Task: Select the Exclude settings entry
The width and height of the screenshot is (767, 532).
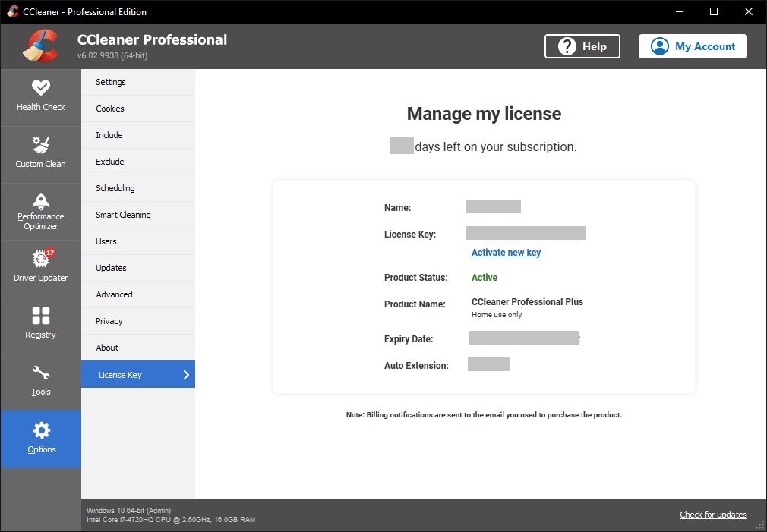Action: [x=109, y=162]
